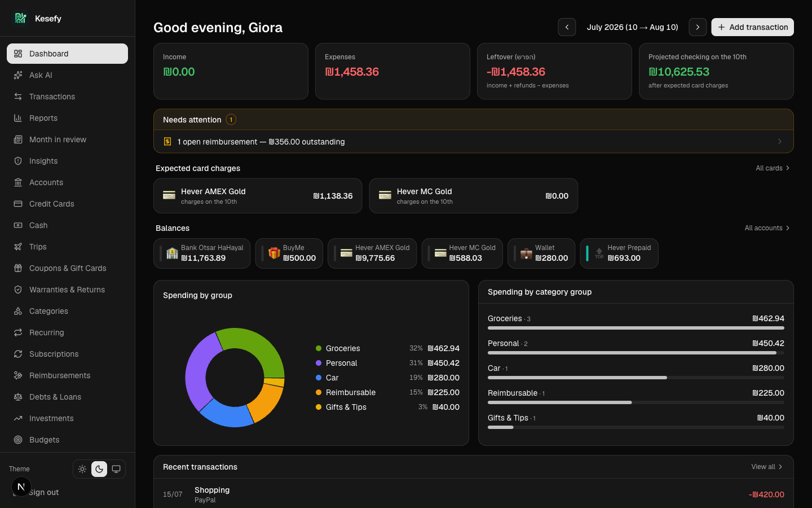This screenshot has width=812, height=508.
Task: Go to next billing period
Action: (x=698, y=27)
